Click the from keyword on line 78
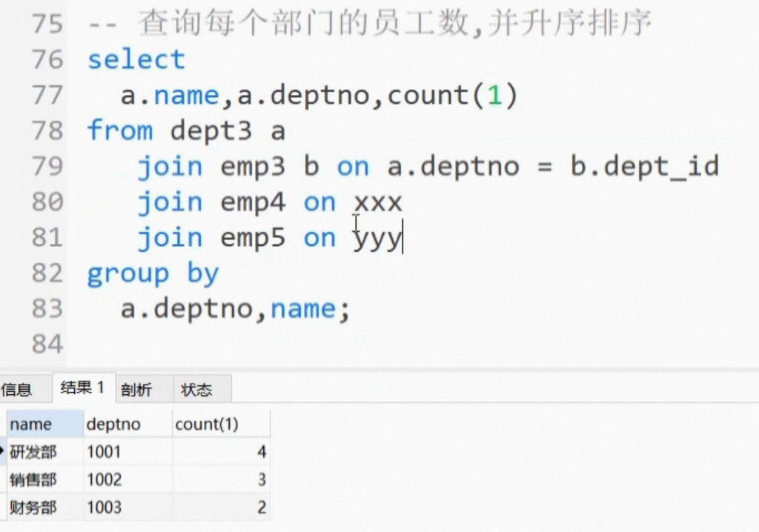759x532 pixels. point(120,130)
